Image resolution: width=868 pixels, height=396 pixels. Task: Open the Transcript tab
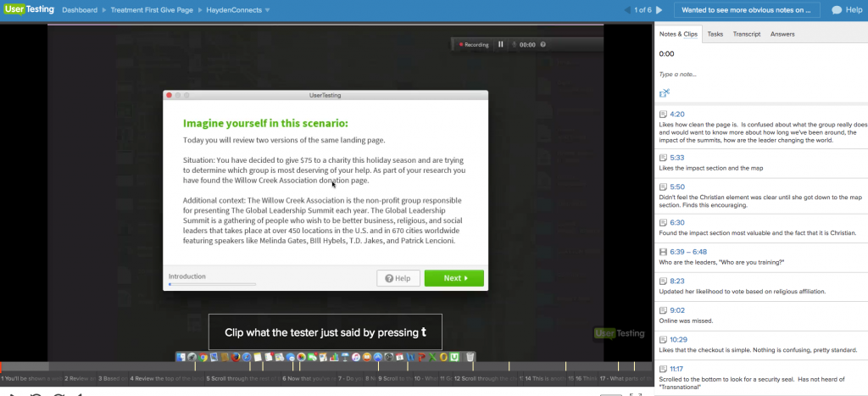[x=746, y=34]
